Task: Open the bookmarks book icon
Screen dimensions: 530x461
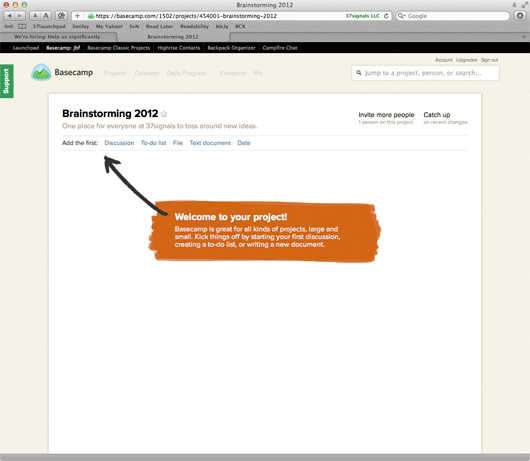Action: click(x=22, y=26)
